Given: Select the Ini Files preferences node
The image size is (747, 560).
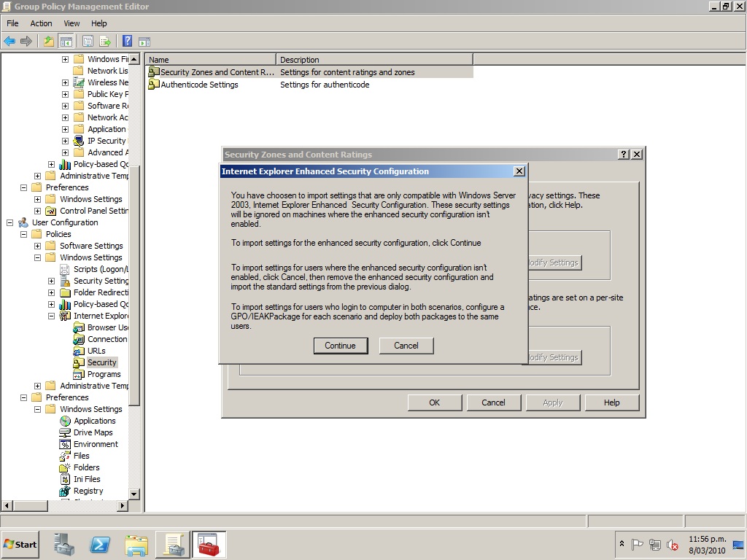Looking at the screenshot, I should 87,479.
